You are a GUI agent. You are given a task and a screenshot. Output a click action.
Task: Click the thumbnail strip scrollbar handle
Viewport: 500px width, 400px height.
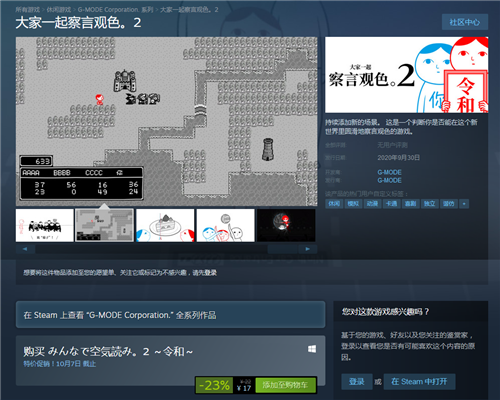tap(282, 249)
